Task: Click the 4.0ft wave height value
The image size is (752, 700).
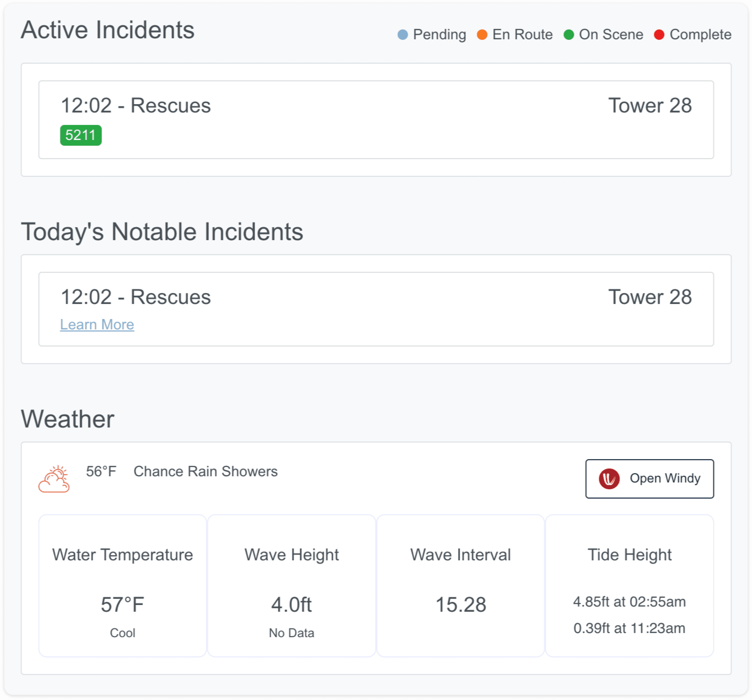Action: coord(292,604)
